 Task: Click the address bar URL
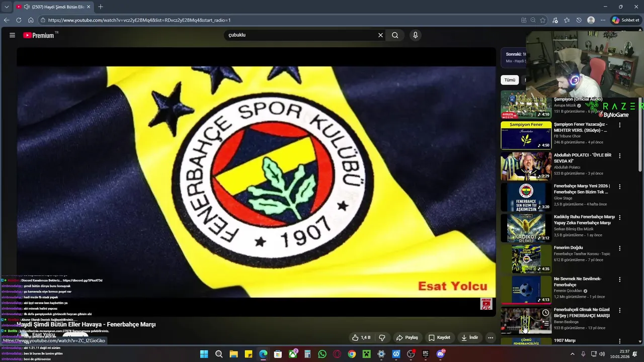pos(139,20)
